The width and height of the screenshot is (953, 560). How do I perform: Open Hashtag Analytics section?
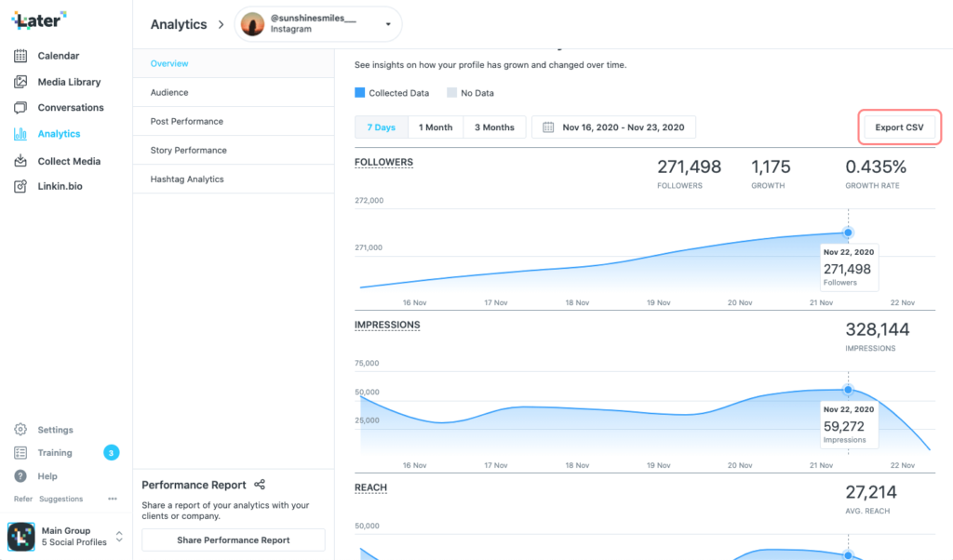pyautogui.click(x=234, y=180)
